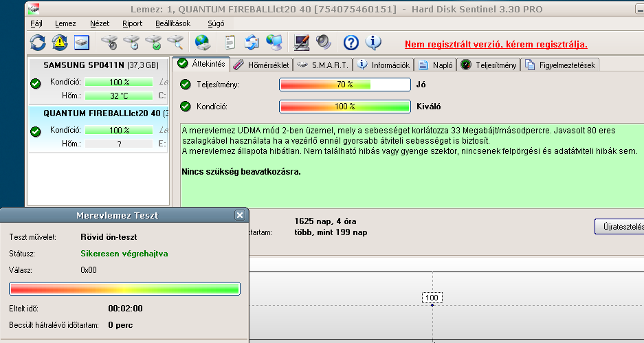Select the SAMSUNG SP0411N disk entry
The width and height of the screenshot is (644, 343).
click(98, 82)
